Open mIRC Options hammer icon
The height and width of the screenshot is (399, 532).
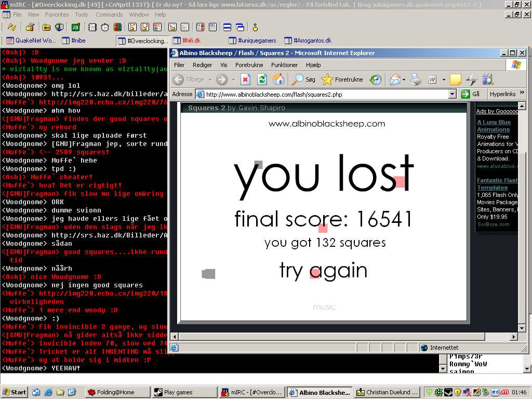pos(30,27)
